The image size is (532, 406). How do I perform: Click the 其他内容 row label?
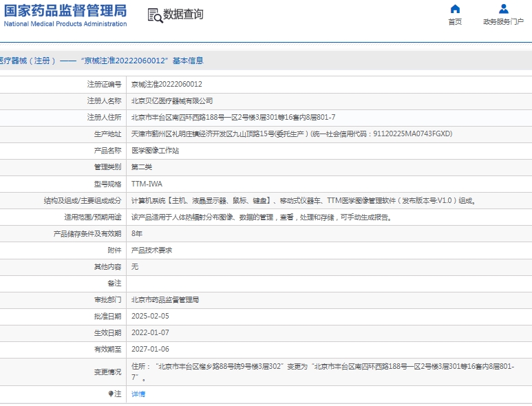pyautogui.click(x=107, y=266)
